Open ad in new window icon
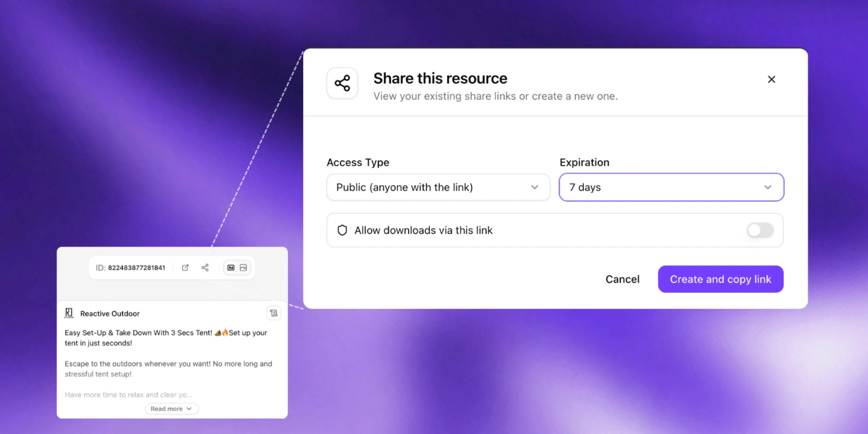 185,267
